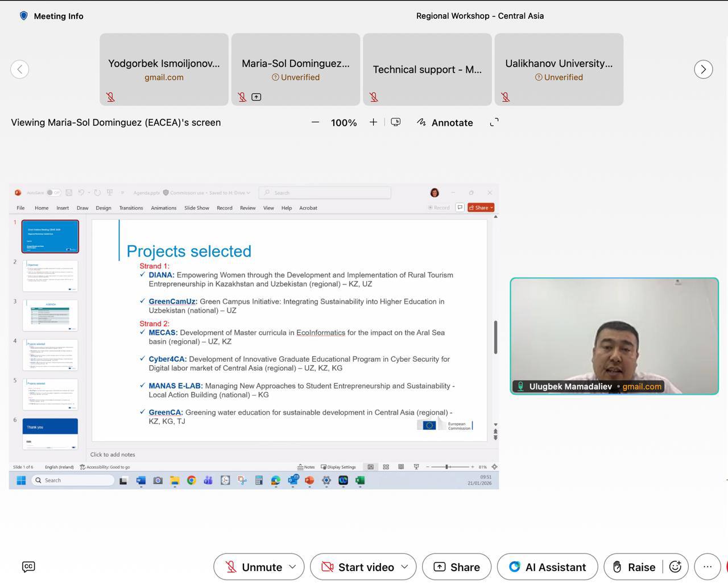Adjust the PowerPoint zoom slider
This screenshot has height=583, width=728.
click(x=448, y=467)
